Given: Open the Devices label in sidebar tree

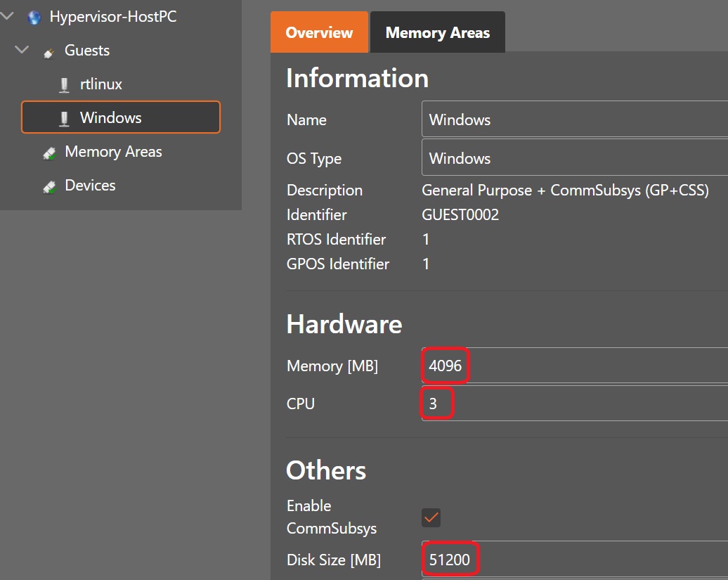Looking at the screenshot, I should pos(90,186).
